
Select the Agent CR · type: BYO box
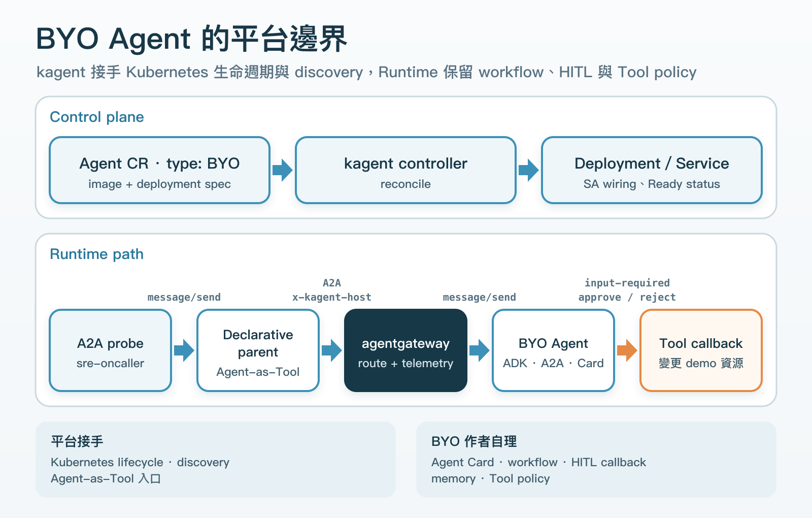pos(159,170)
